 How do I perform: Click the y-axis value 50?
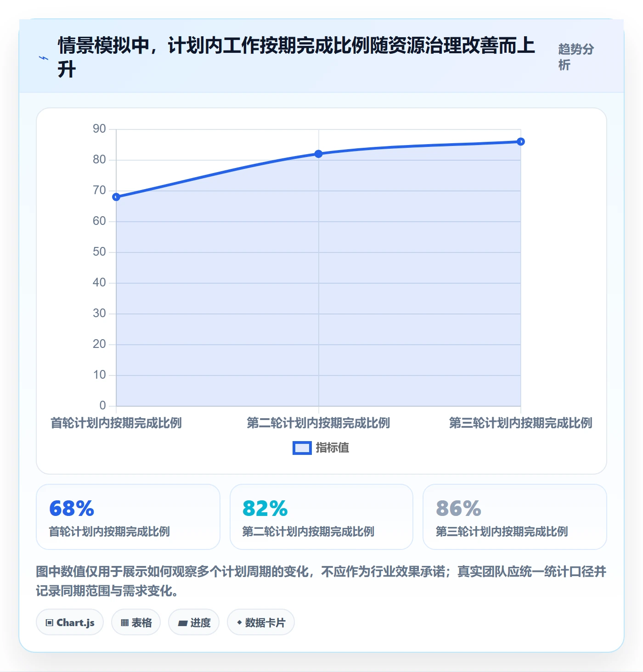(x=99, y=252)
